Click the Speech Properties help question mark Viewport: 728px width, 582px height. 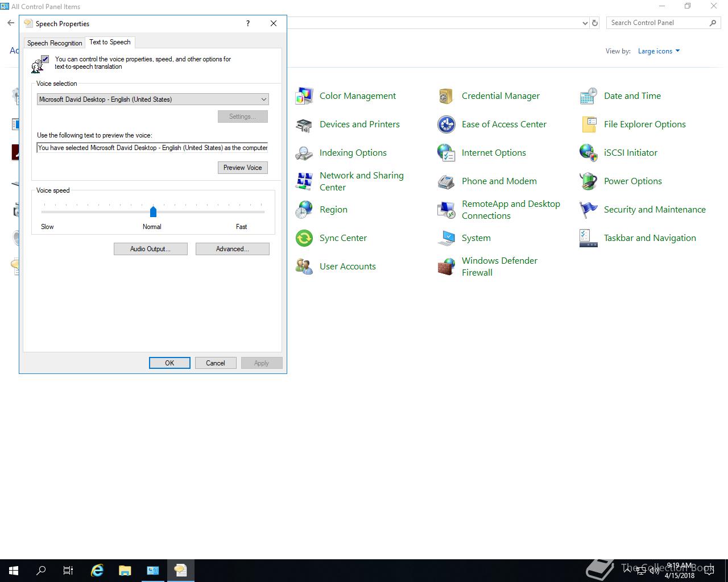pos(248,23)
